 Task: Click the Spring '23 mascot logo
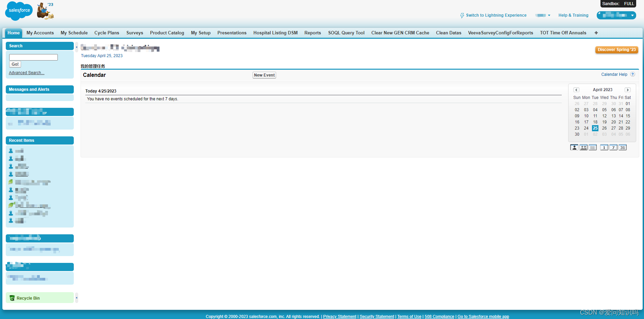tap(45, 11)
